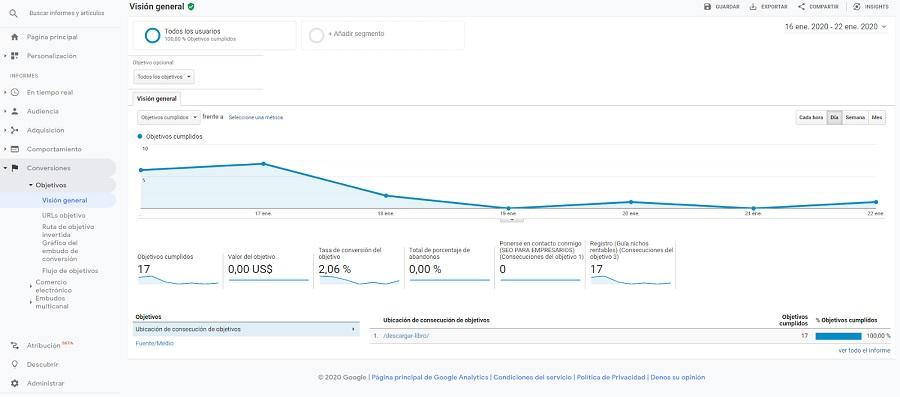This screenshot has width=900, height=397.
Task: Collapse the Objetivos submenu
Action: 30,185
